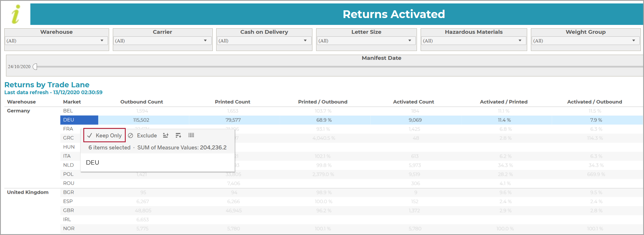Viewport: 644px width, 235px height.
Task: Click DEU Activated/Printed value 11.4 %
Action: tap(504, 120)
